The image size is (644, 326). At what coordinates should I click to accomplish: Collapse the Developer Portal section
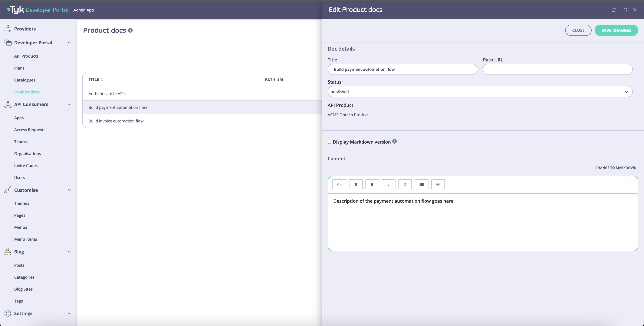[x=69, y=43]
